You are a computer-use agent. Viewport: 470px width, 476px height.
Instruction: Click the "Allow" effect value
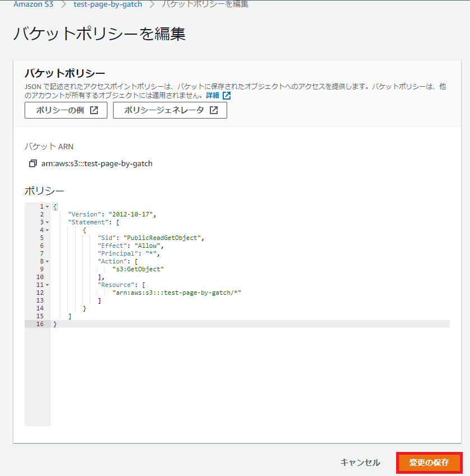point(147,246)
